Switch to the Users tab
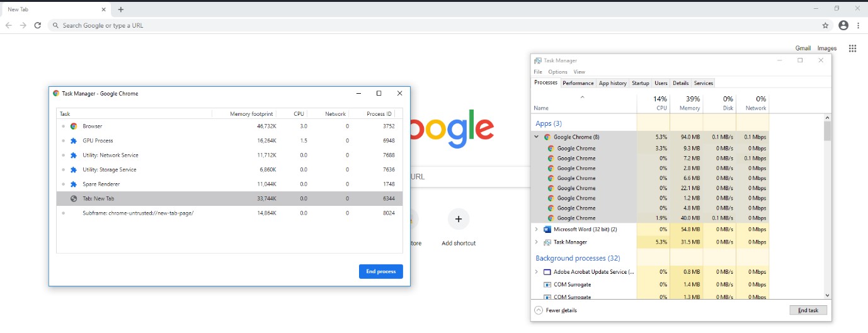The width and height of the screenshot is (868, 333). 661,83
